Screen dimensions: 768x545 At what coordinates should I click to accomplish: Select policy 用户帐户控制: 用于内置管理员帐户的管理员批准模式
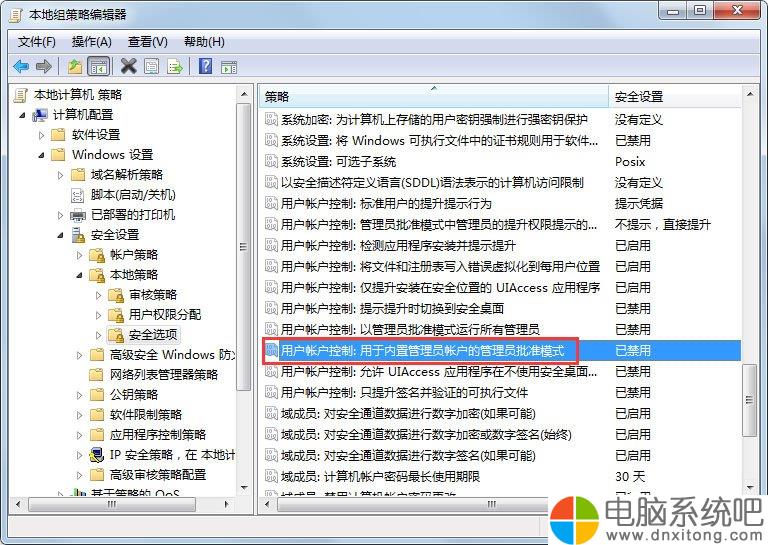pyautogui.click(x=422, y=351)
